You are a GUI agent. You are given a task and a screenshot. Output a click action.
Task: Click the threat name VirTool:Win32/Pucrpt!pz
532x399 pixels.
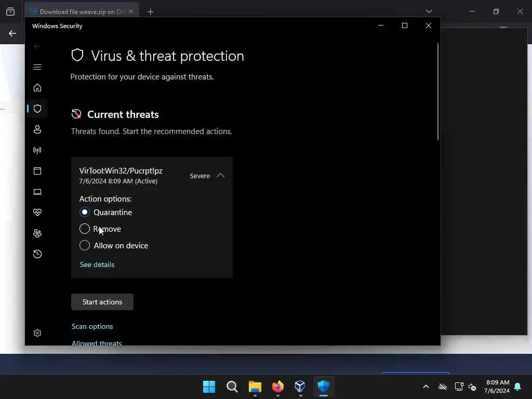(121, 171)
